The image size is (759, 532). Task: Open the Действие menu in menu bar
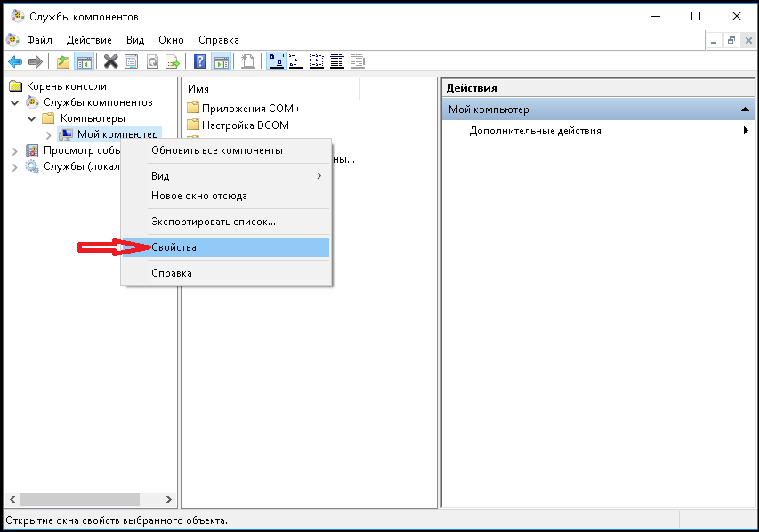(89, 40)
